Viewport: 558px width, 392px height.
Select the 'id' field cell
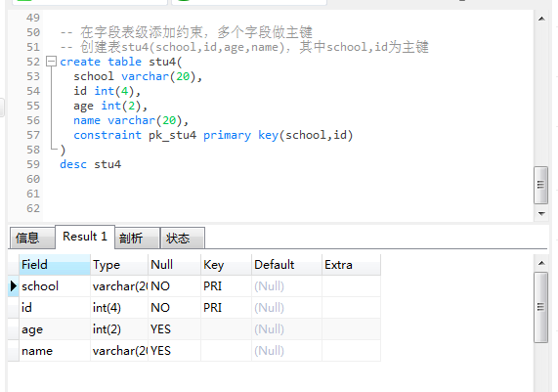coord(55,308)
